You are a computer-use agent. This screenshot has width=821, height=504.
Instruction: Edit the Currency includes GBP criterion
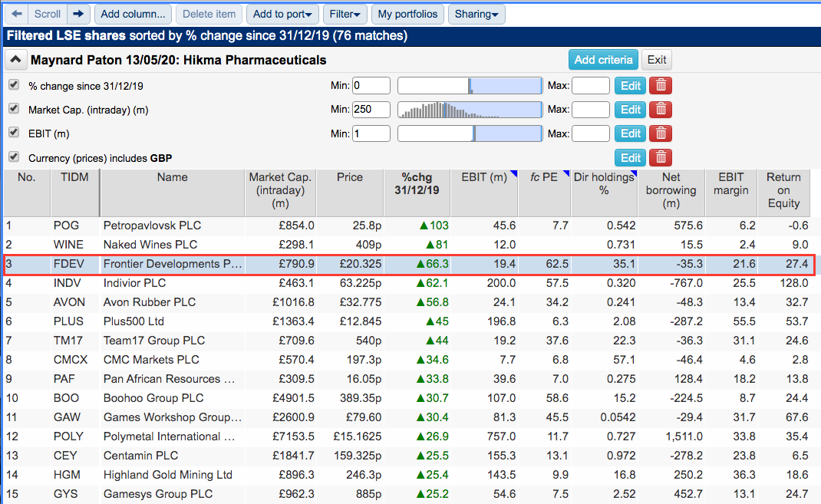coord(630,157)
